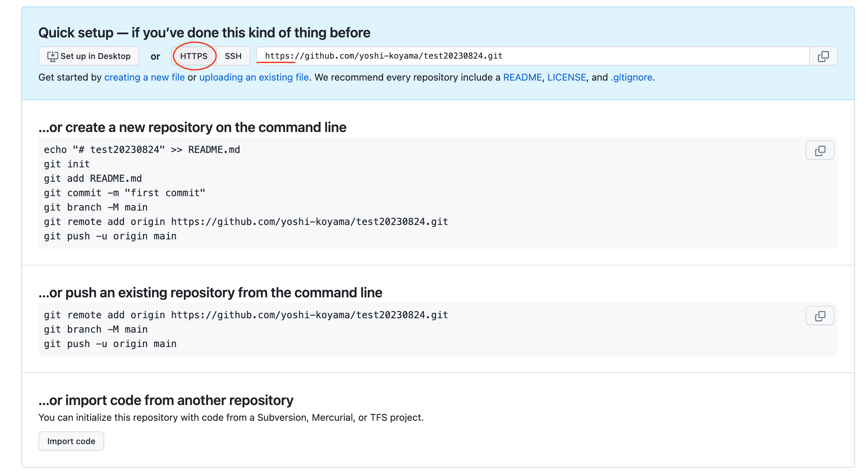Click the Set up in Desktop button
Image resolution: width=868 pixels, height=476 pixels.
88,56
